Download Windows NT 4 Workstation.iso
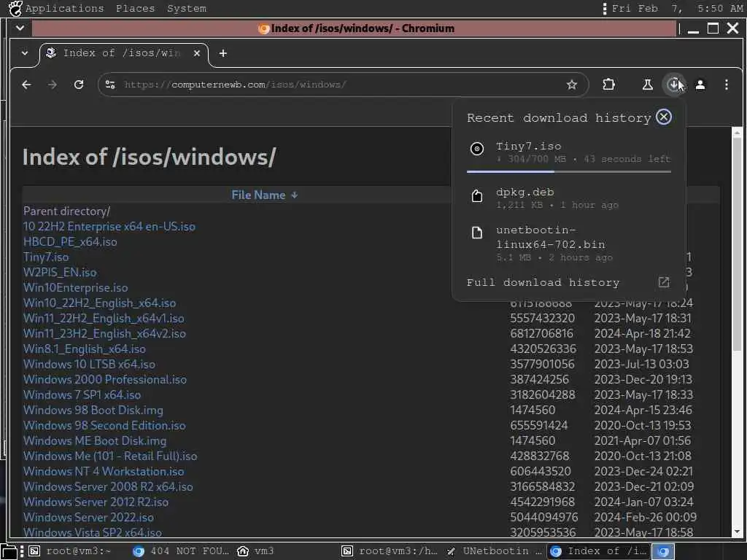 (104, 471)
